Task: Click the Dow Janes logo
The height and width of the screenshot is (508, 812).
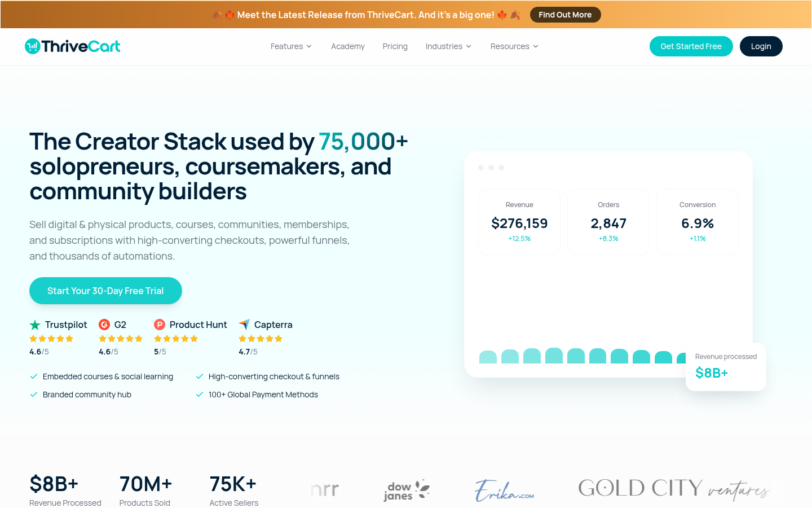Action: pos(407,491)
